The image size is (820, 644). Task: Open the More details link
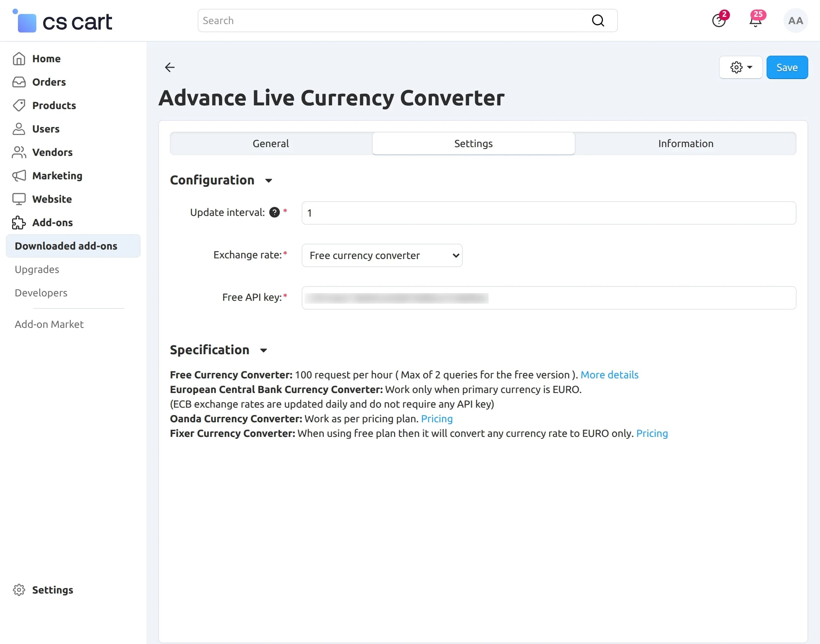[x=609, y=375]
